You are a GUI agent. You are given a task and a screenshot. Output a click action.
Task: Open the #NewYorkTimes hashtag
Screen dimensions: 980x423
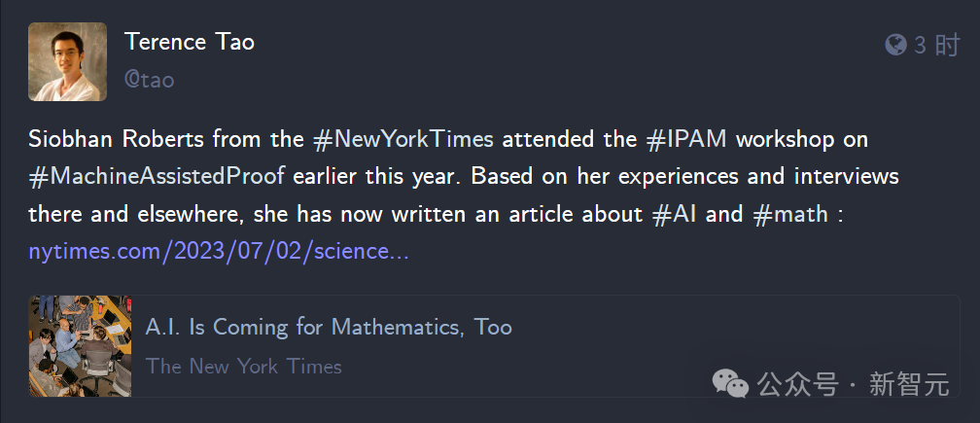pos(403,139)
